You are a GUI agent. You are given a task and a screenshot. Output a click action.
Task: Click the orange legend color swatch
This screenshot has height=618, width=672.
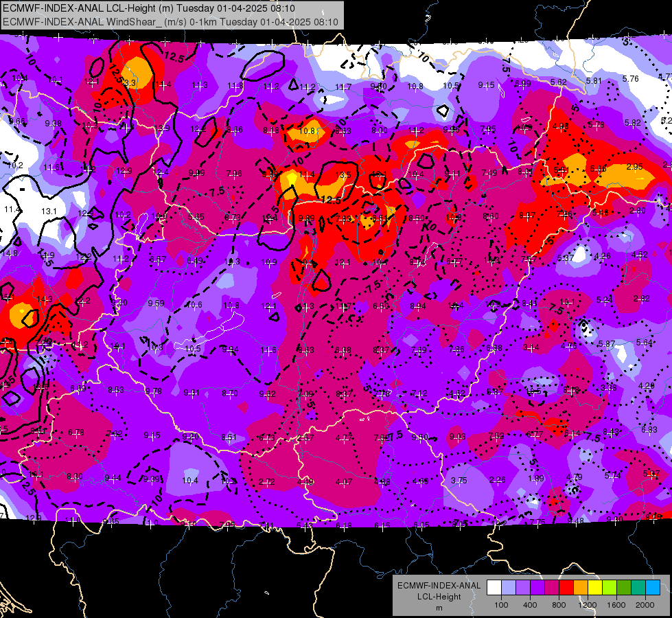[x=581, y=588]
